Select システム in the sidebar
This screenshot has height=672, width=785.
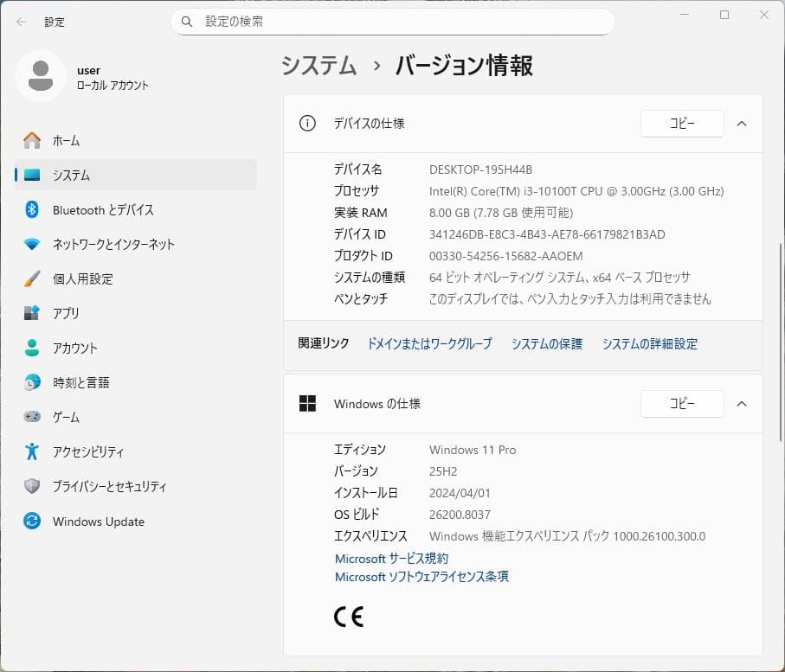pos(136,175)
